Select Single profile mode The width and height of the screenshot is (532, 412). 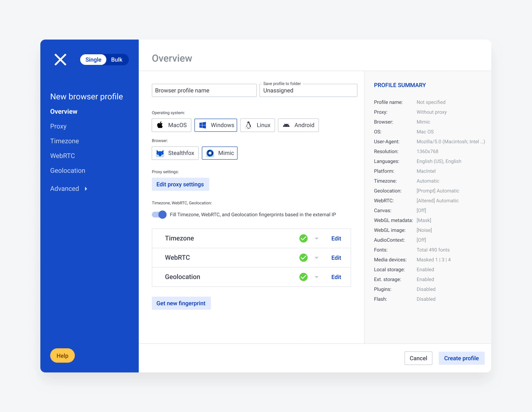click(93, 59)
